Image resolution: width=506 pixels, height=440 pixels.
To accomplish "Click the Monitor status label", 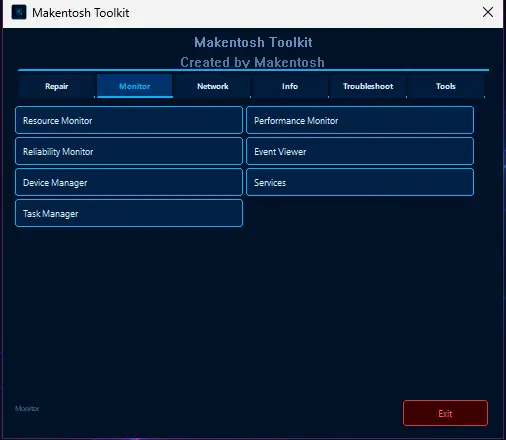I will point(27,408).
